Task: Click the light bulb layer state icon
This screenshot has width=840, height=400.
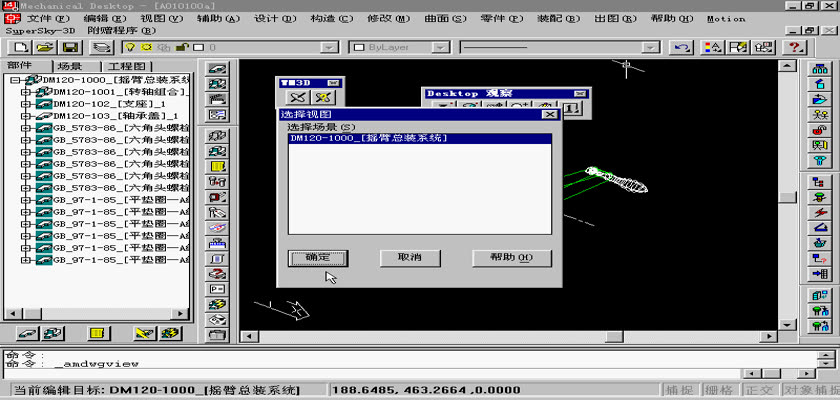Action: click(x=130, y=47)
